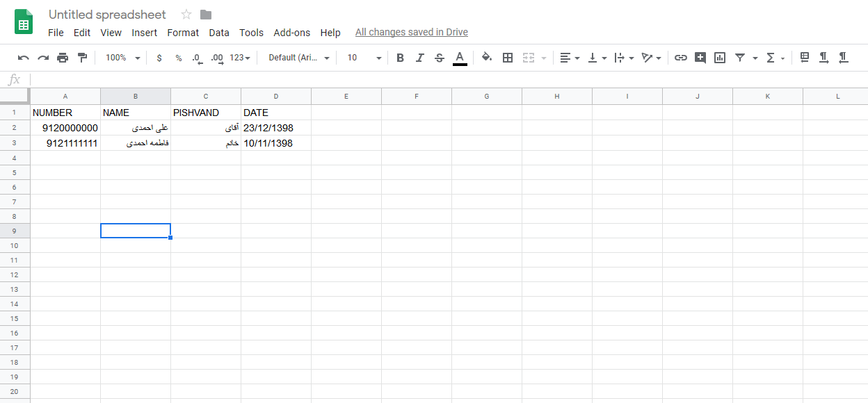Format as currency with dollar icon
This screenshot has height=403, width=868.
coord(159,58)
